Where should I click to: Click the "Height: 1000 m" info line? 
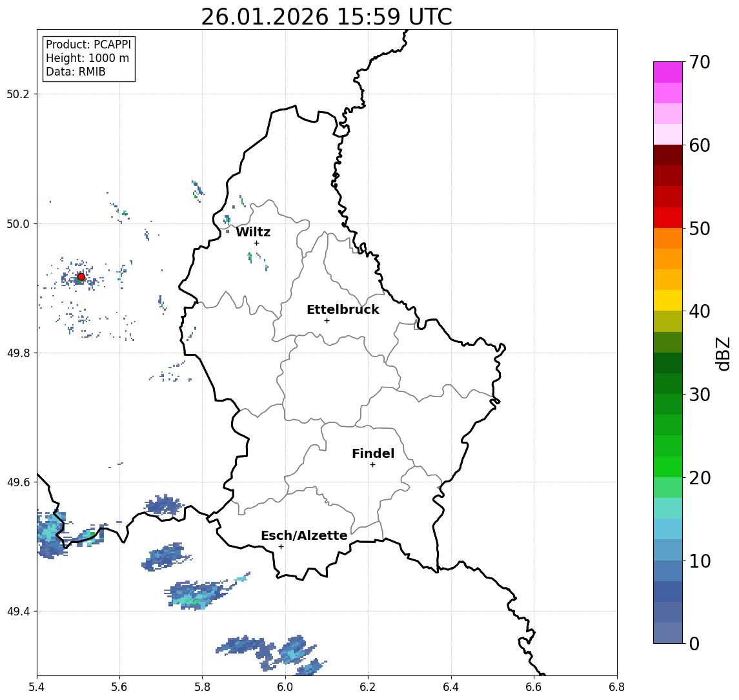coord(87,58)
